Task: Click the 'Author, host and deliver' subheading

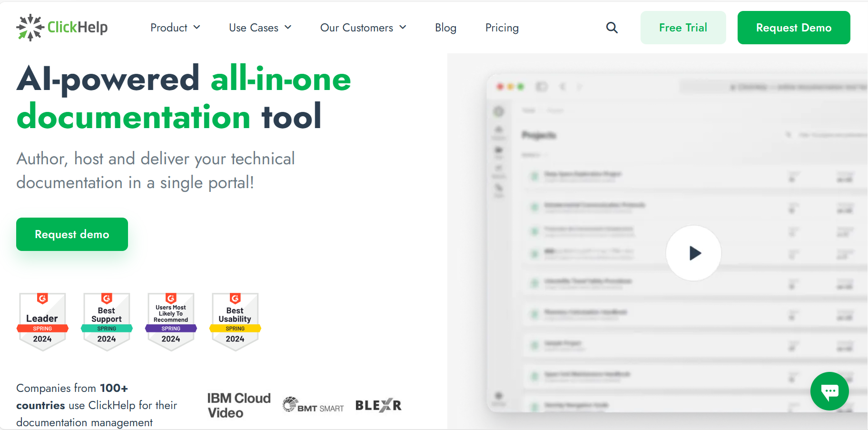Action: click(x=156, y=170)
